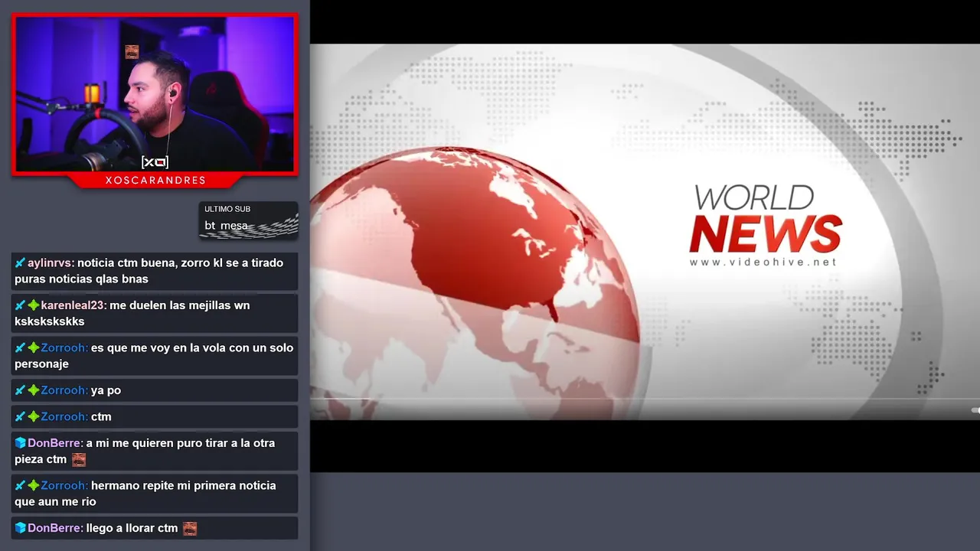Image resolution: width=980 pixels, height=551 pixels.
Task: Click green badge on 'es que me voy' message
Action: click(x=34, y=348)
